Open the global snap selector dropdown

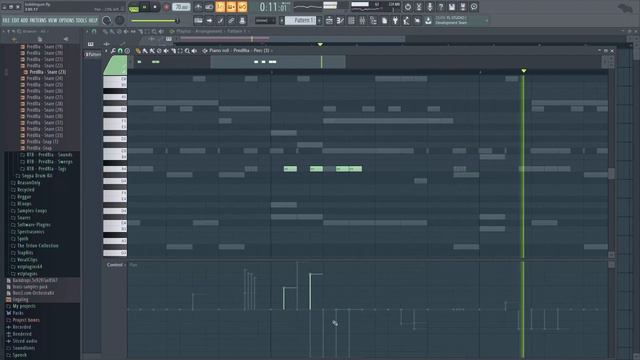265,20
